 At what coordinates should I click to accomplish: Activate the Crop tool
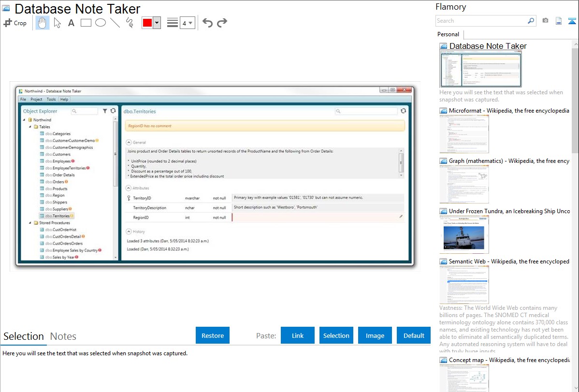click(x=15, y=23)
